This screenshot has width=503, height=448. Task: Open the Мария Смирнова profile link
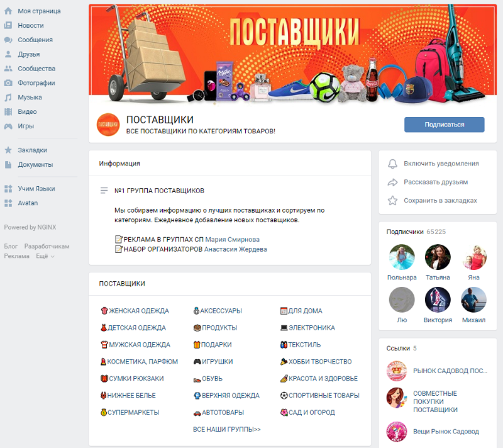tap(232, 239)
